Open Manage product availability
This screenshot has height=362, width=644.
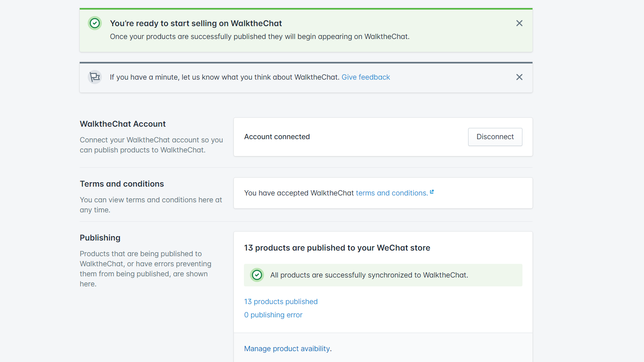(x=287, y=348)
